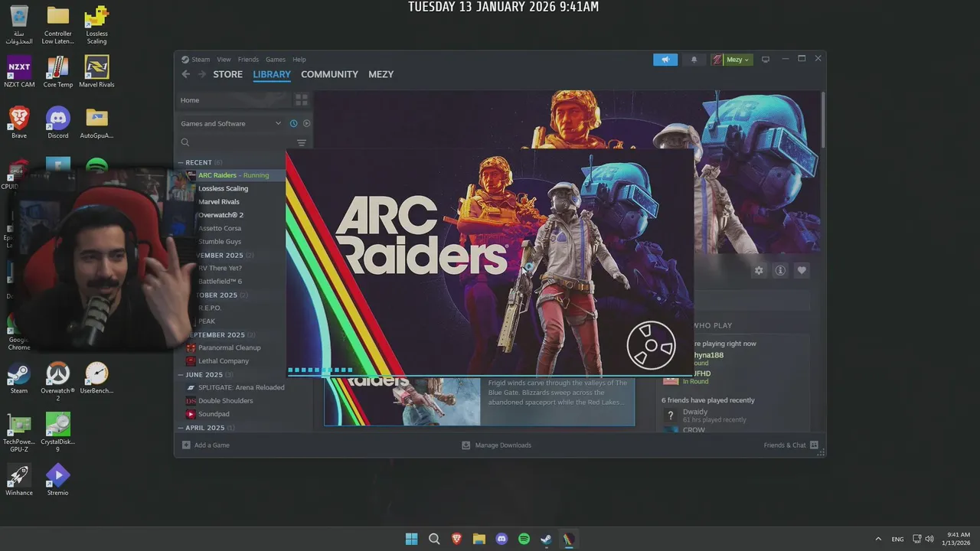
Task: Click the Windows Start button
Action: click(412, 539)
